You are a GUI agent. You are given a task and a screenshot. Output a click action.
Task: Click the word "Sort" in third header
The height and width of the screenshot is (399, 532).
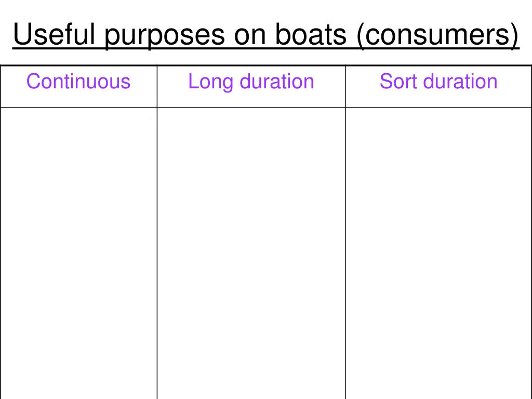(x=398, y=82)
